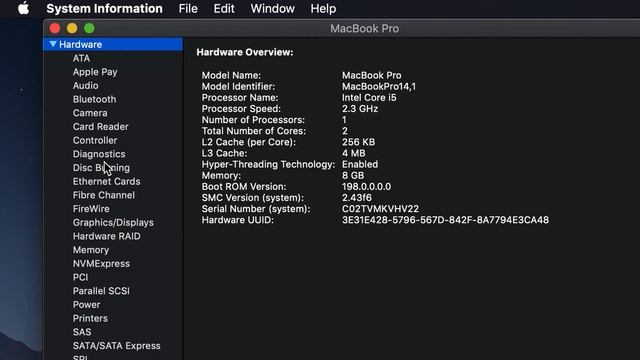Select Fibre Channel in the sidebar
The height and width of the screenshot is (360, 640).
(x=104, y=195)
